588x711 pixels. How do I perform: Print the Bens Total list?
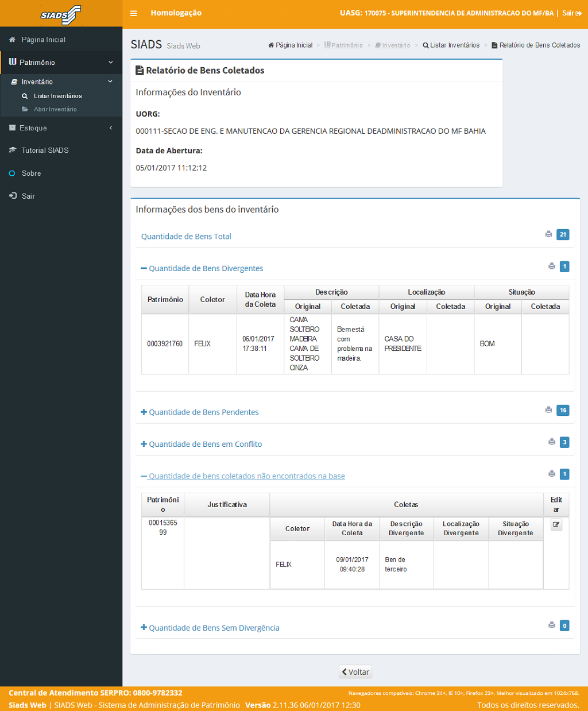548,234
